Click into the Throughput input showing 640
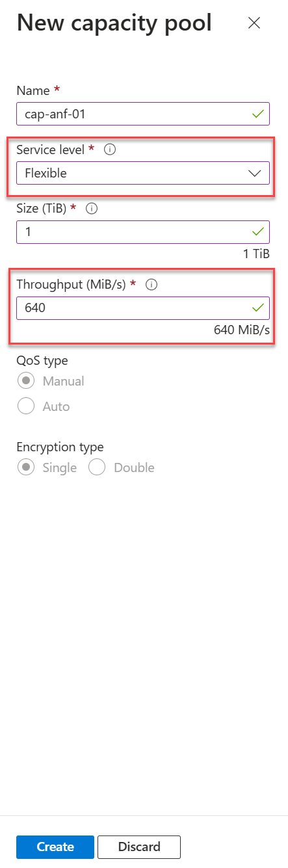Image resolution: width=288 pixels, height=868 pixels. (143, 308)
